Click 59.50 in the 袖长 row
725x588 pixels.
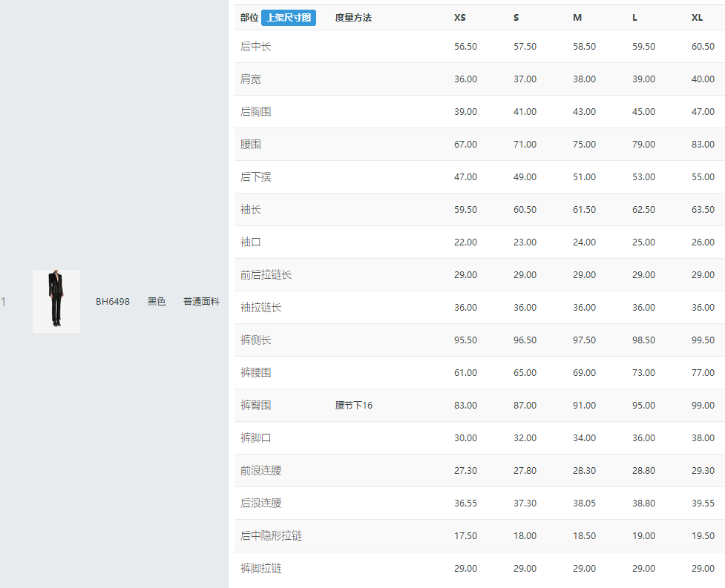tap(465, 210)
